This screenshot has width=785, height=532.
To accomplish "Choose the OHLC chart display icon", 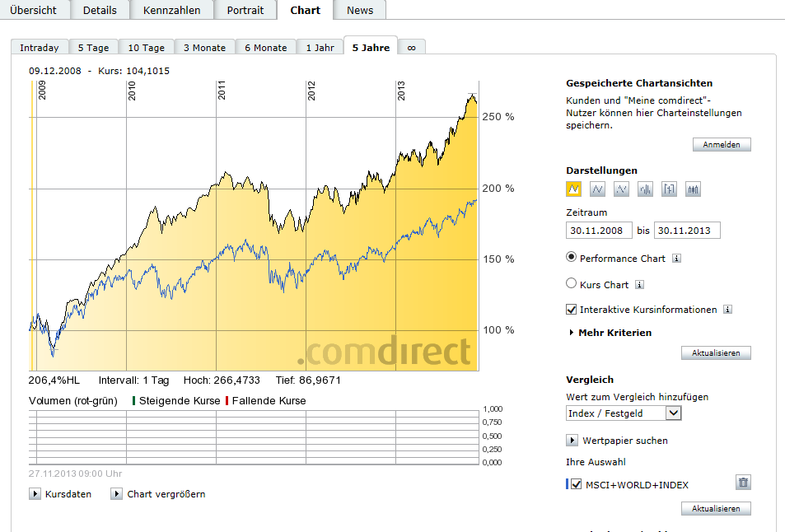I will point(669,189).
